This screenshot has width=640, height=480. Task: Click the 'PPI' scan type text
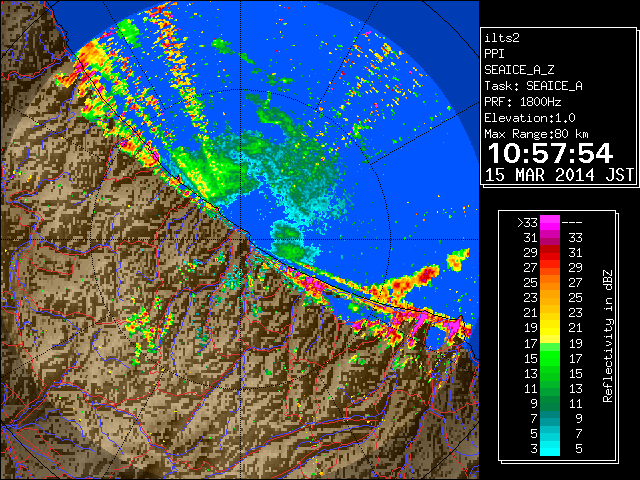[494, 54]
